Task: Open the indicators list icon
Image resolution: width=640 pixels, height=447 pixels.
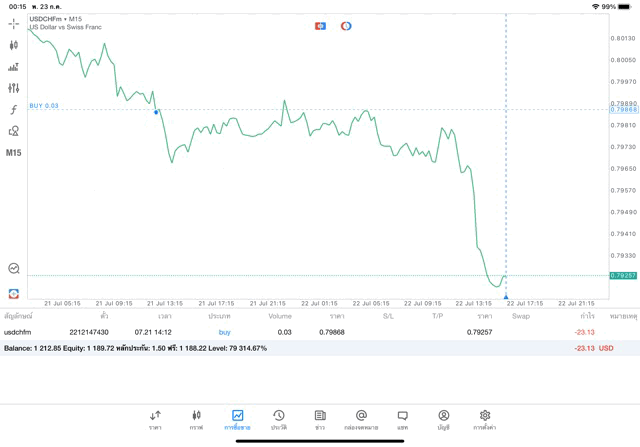Action: click(x=13, y=67)
